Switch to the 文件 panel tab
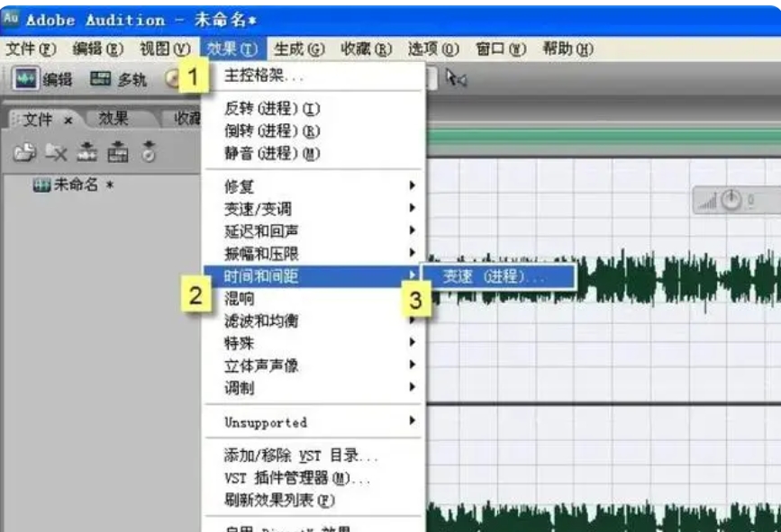The height and width of the screenshot is (532, 781). 37,120
